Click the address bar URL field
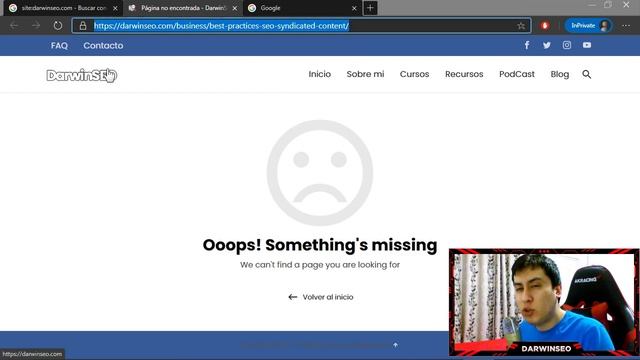The height and width of the screenshot is (360, 640). click(301, 26)
